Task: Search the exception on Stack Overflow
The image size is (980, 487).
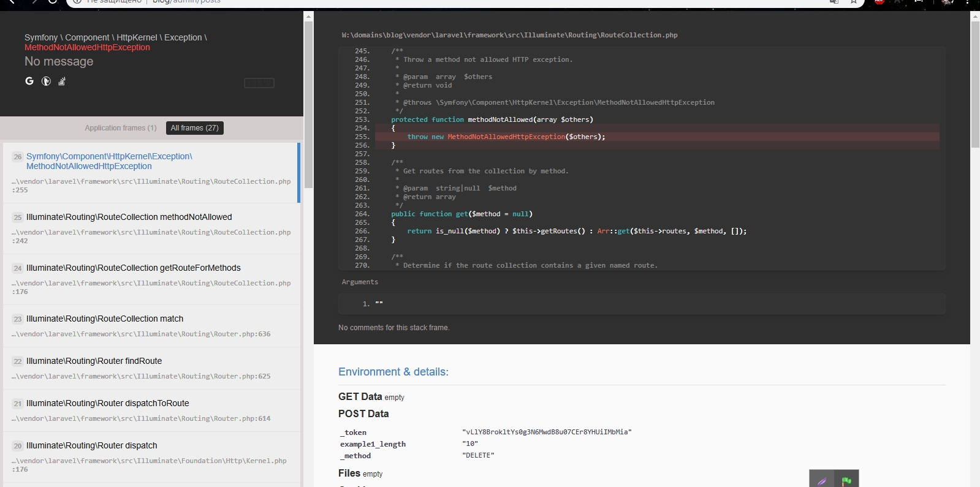Action: click(x=62, y=81)
